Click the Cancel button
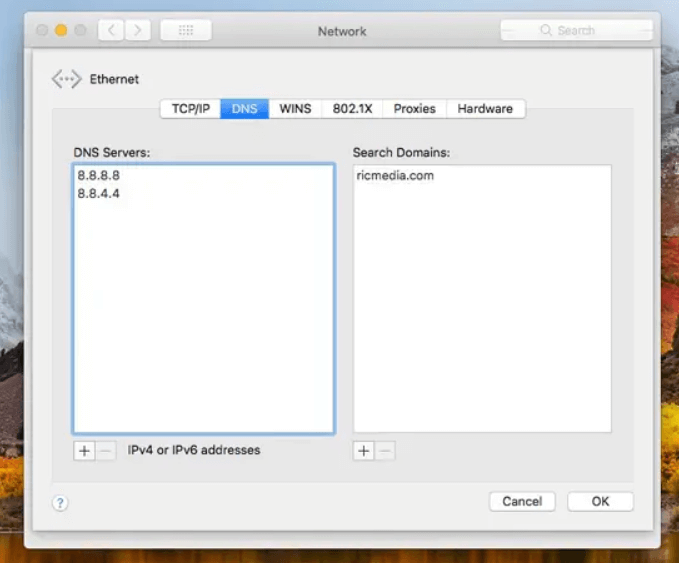The height and width of the screenshot is (563, 679). (522, 501)
